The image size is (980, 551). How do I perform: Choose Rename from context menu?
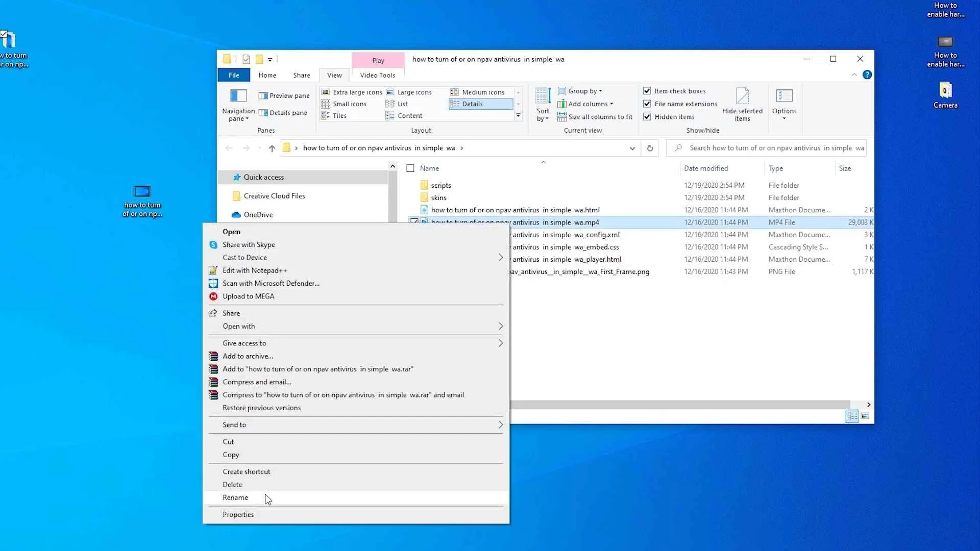tap(356, 498)
